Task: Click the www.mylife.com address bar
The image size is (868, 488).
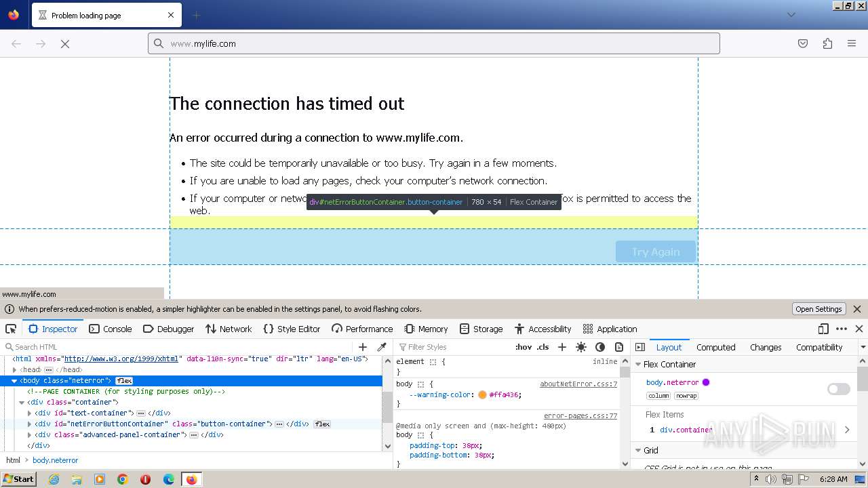Action: [434, 43]
